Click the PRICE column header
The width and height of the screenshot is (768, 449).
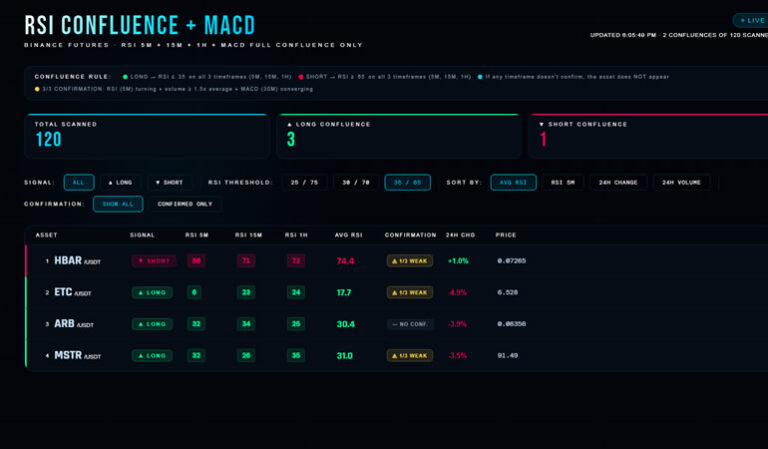(x=506, y=236)
